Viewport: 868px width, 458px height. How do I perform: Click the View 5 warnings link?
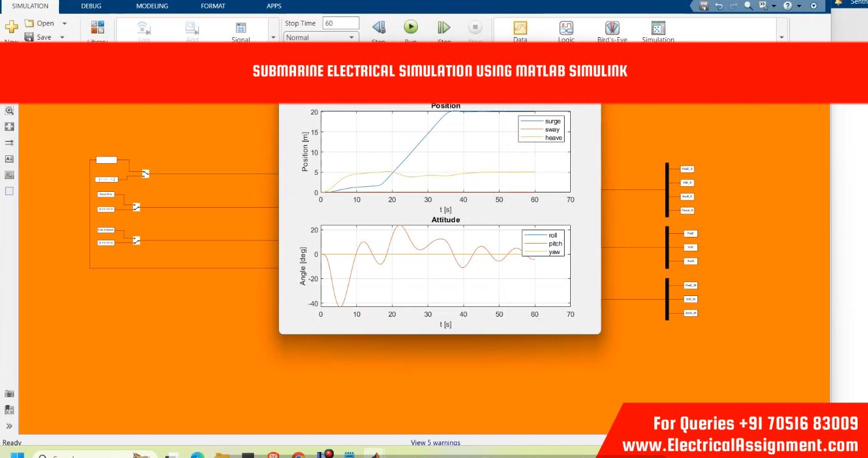tap(436, 443)
